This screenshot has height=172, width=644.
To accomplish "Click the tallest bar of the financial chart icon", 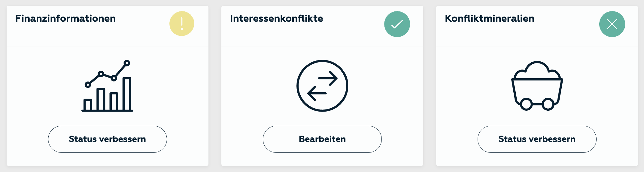I will 127,94.
